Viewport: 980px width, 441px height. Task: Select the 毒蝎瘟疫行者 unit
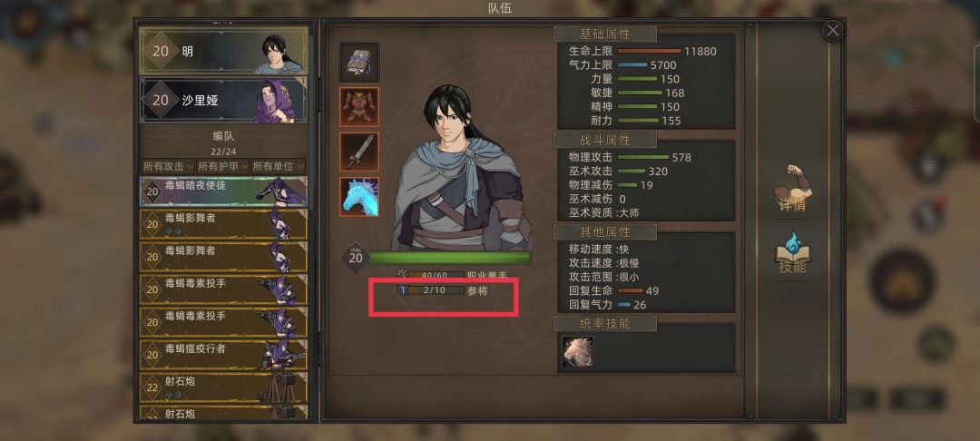pos(224,355)
